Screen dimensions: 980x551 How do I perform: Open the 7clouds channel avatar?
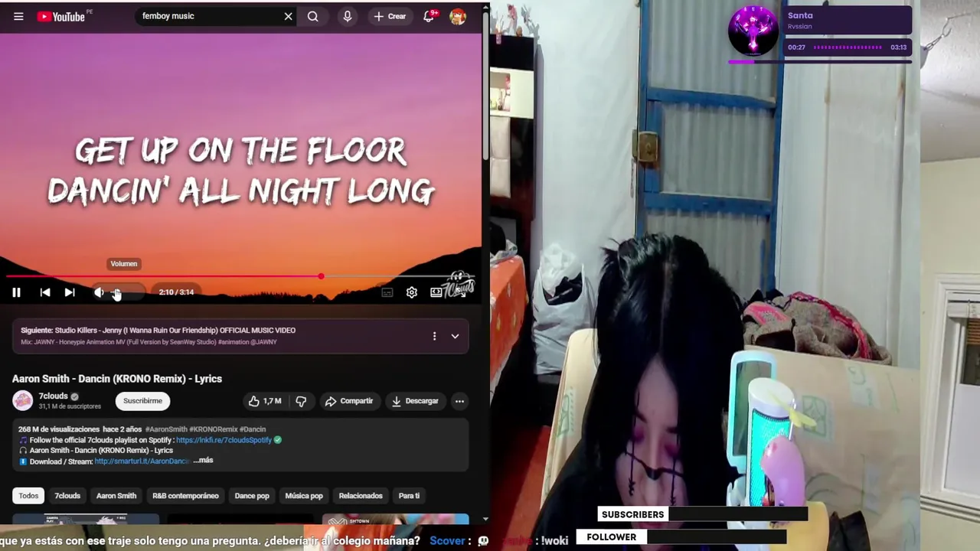click(x=22, y=400)
